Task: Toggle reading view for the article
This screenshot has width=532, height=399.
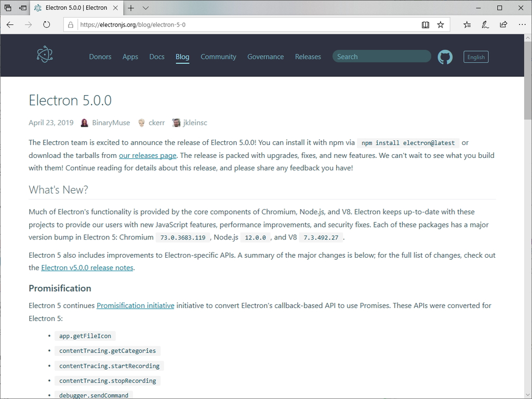Action: (x=425, y=24)
